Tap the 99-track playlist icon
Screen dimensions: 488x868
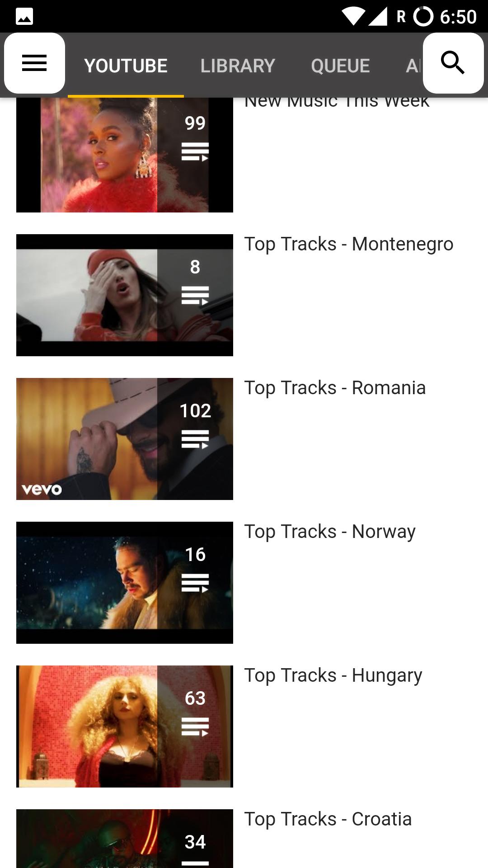pos(195,152)
